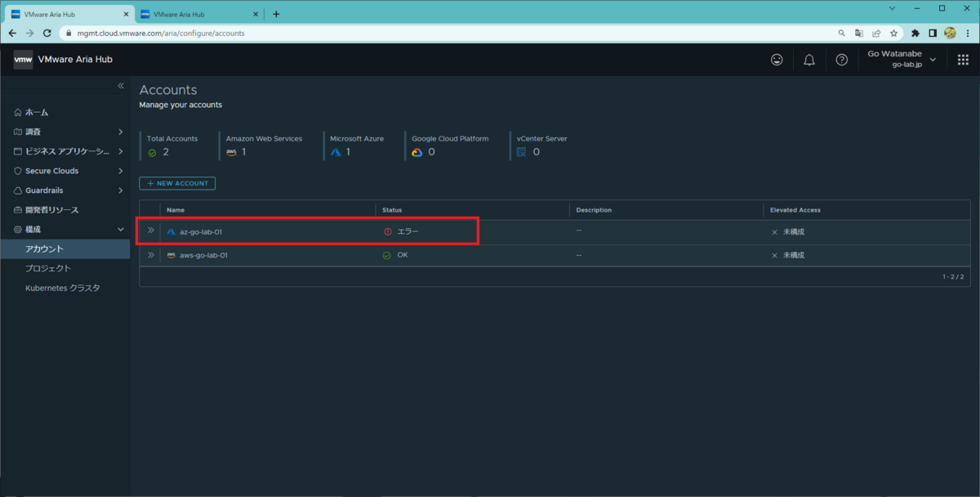Click the Amazon Web Services count icon
This screenshot has width=980, height=497.
point(232,152)
